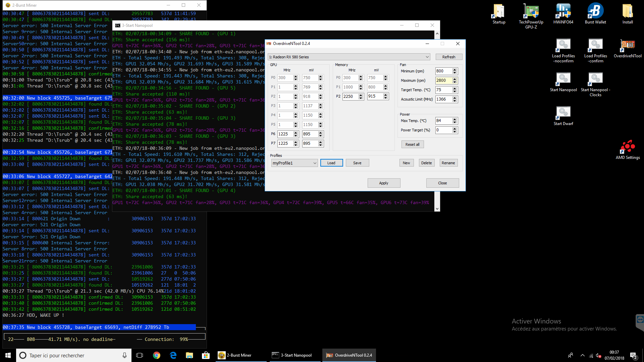This screenshot has width=644, height=362.
Task: Click the GPU P7 mV field showing 895
Action: click(310, 143)
